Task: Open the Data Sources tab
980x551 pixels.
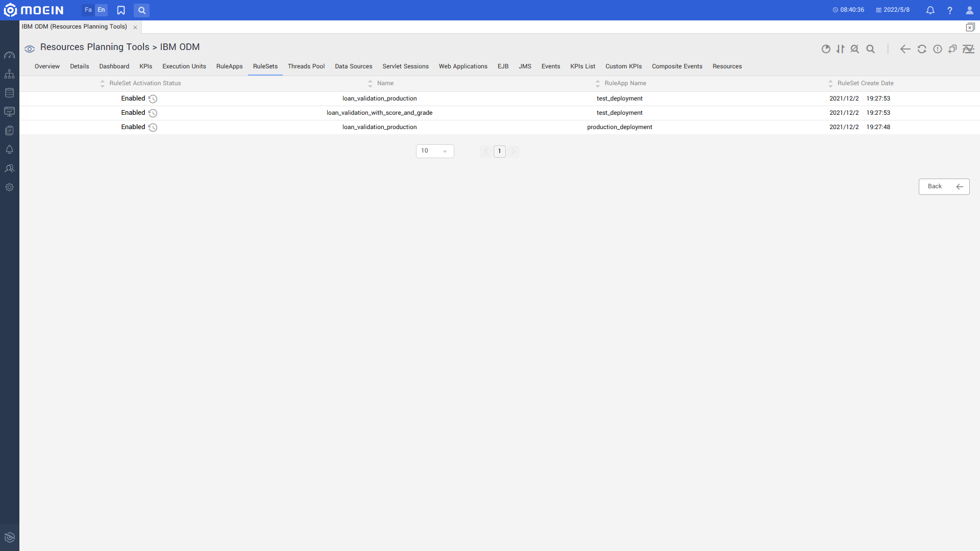Action: (354, 67)
